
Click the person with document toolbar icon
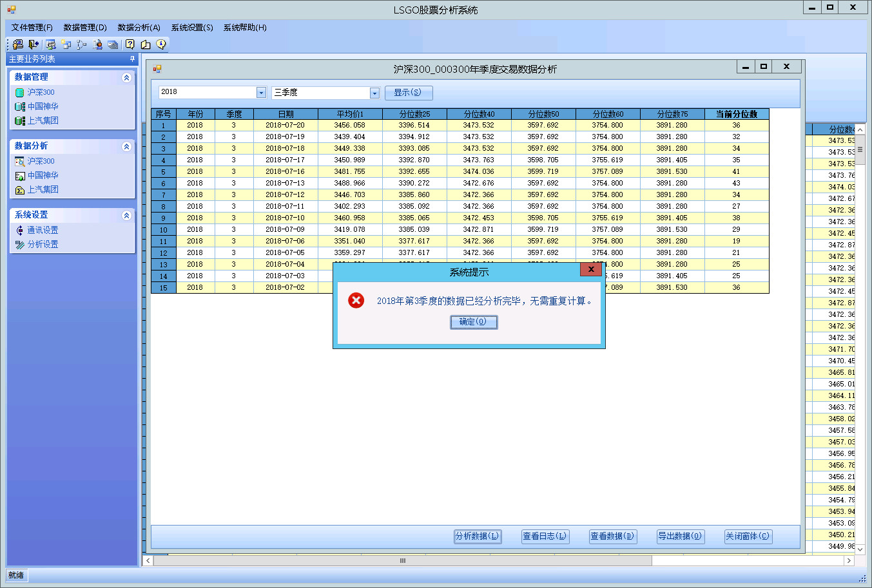(x=97, y=44)
